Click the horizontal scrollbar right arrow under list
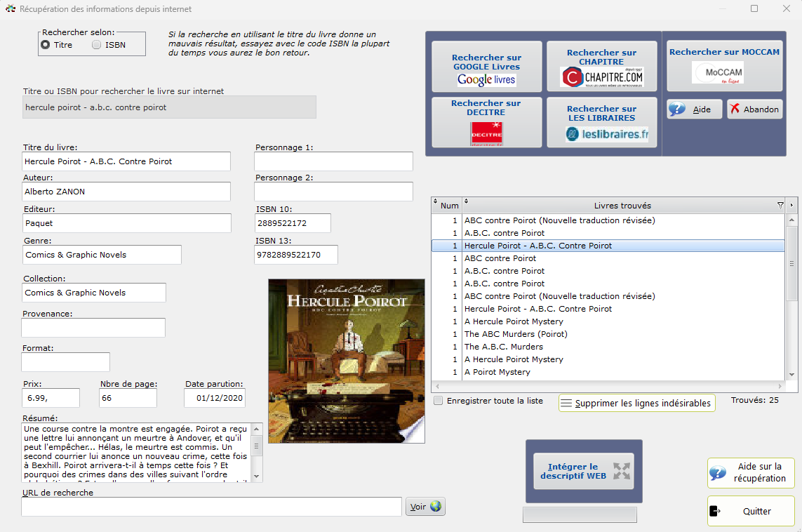 click(780, 386)
